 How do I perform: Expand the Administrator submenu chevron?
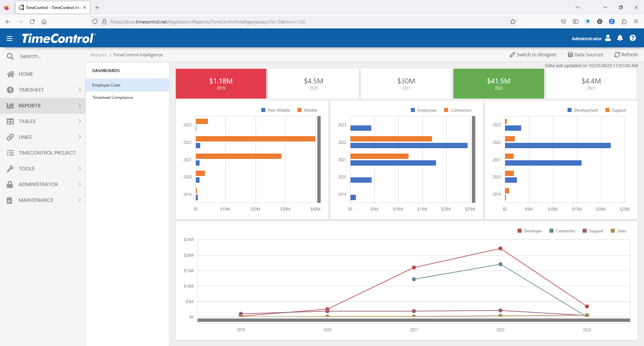point(79,184)
